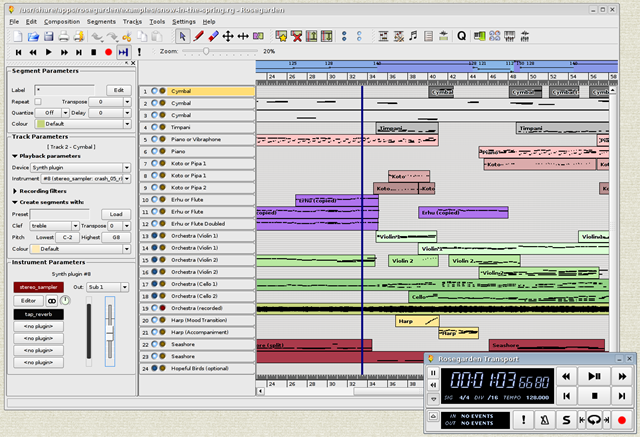This screenshot has width=640, height=437.
Task: Open the Segments menu
Action: point(101,20)
